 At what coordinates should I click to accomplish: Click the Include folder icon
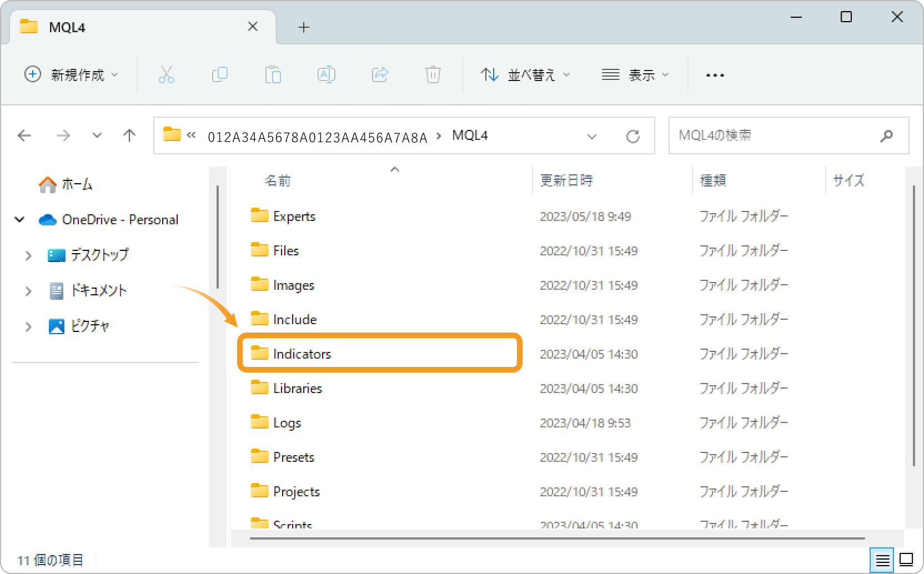pos(259,319)
